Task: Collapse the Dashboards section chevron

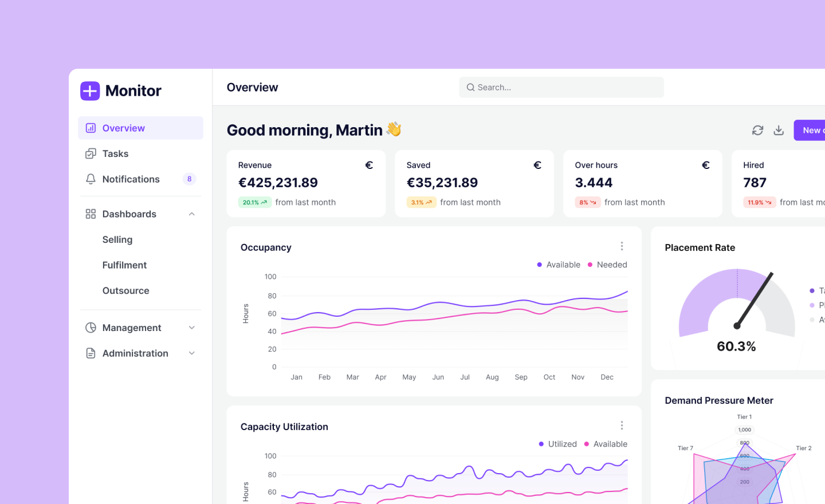Action: (x=192, y=214)
